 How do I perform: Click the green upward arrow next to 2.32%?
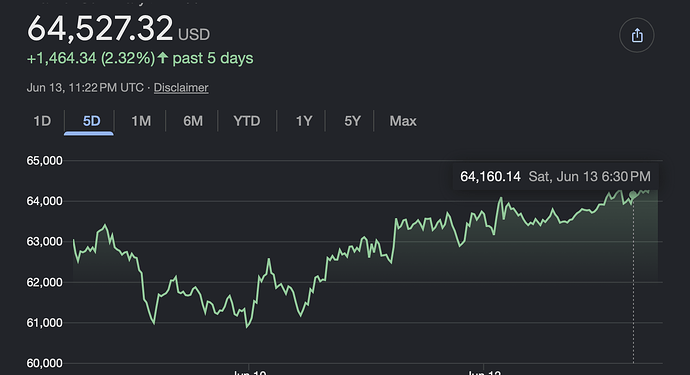163,58
